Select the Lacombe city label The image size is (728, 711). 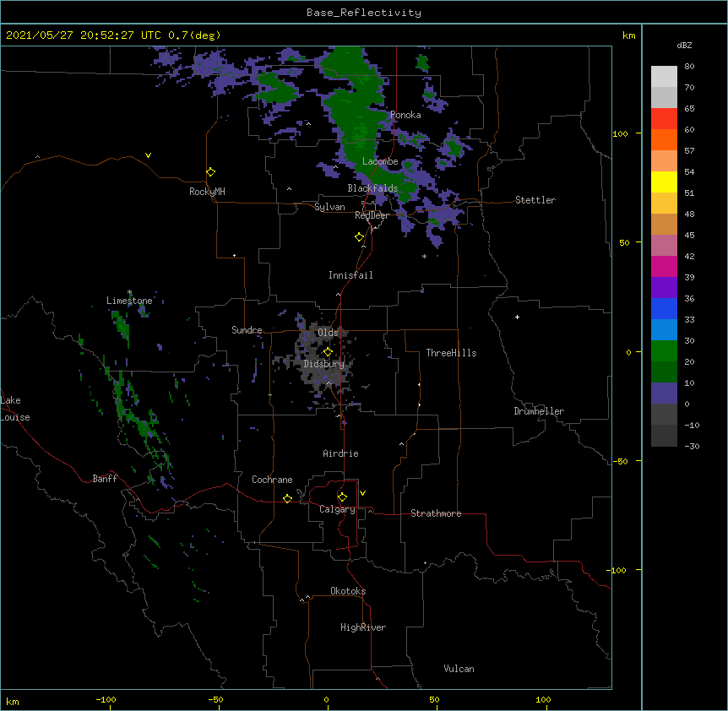[380, 161]
